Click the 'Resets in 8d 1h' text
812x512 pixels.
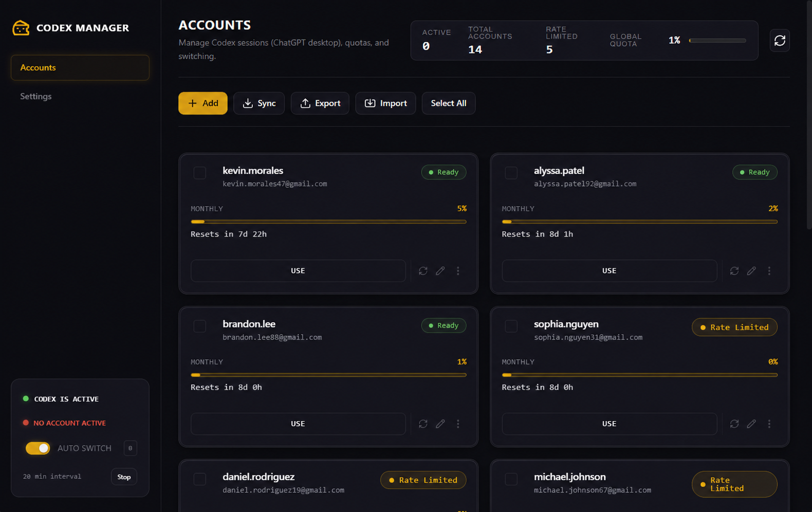537,234
